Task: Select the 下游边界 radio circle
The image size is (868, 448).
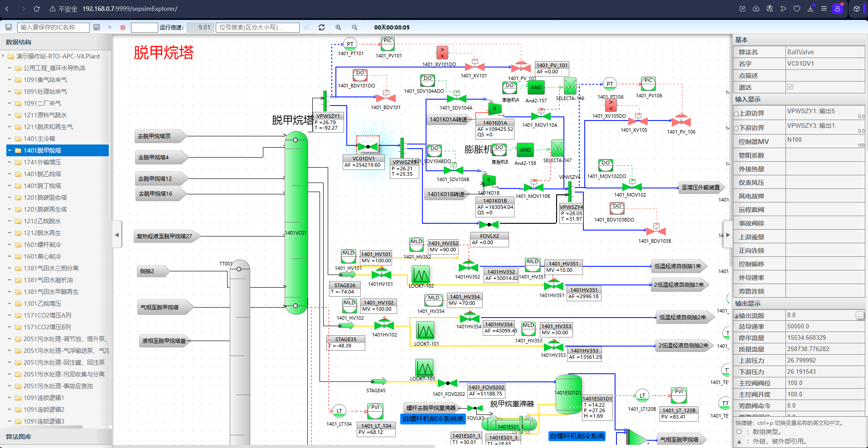Action: tap(737, 128)
